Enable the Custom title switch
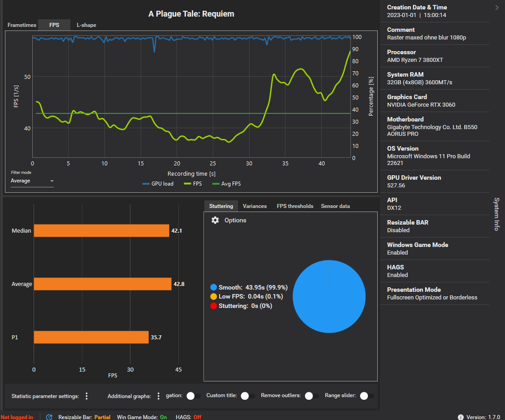This screenshot has width=505, height=420. [x=248, y=396]
